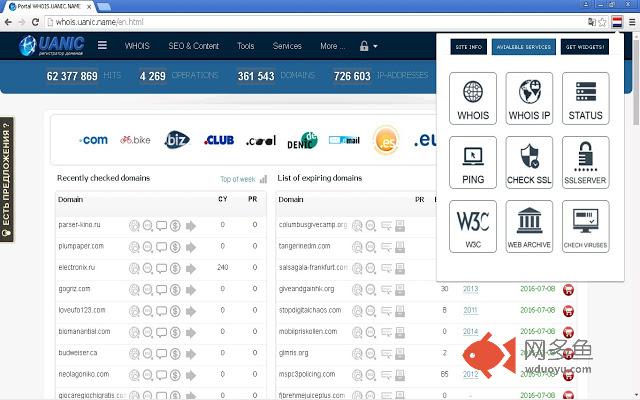This screenshot has width=640, height=400.
Task: Open the Services menu
Action: click(287, 46)
